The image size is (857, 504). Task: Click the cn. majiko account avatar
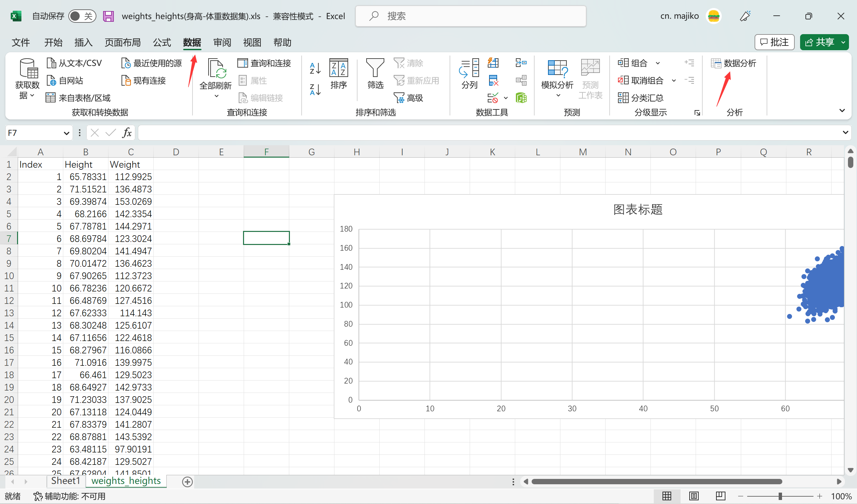coord(713,16)
